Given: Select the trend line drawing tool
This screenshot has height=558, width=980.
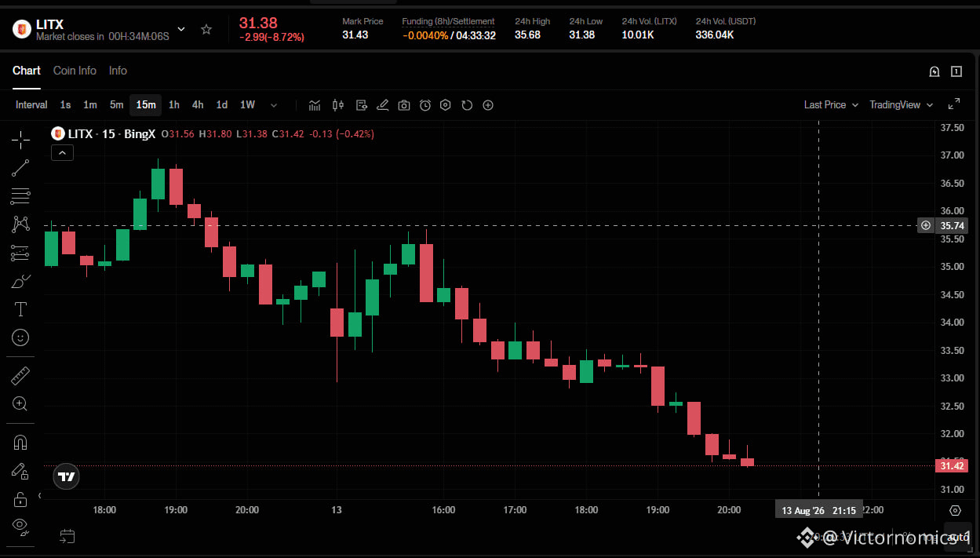Looking at the screenshot, I should pyautogui.click(x=20, y=168).
